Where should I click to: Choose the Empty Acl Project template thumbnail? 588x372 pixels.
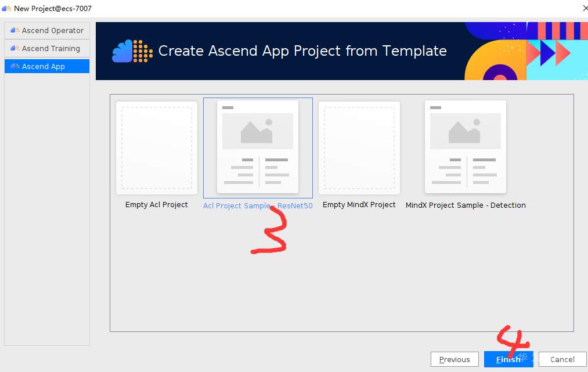[x=157, y=148]
